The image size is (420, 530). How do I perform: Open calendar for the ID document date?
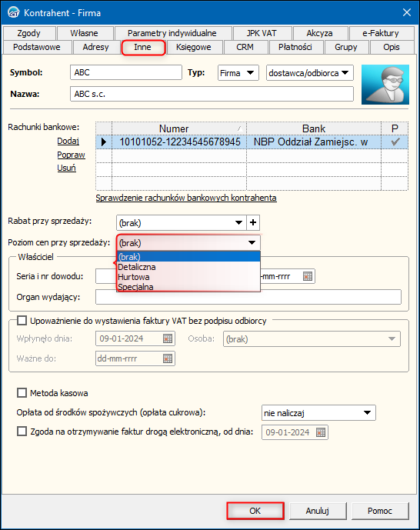(308, 276)
